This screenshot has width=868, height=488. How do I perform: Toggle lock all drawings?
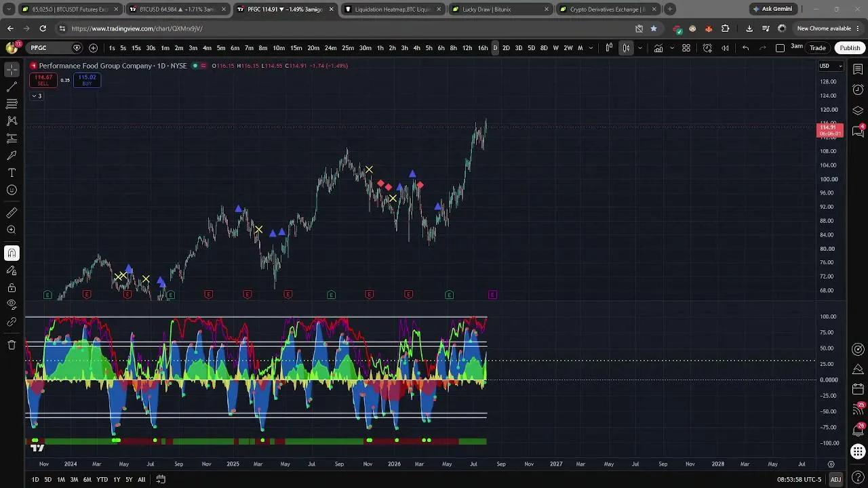click(x=12, y=287)
